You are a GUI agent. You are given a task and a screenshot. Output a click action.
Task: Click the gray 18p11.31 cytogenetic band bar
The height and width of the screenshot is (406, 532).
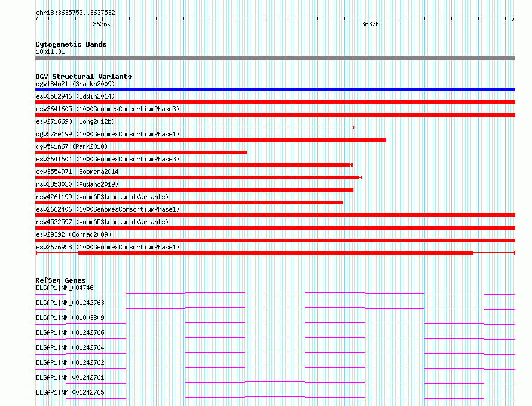[x=275, y=58]
